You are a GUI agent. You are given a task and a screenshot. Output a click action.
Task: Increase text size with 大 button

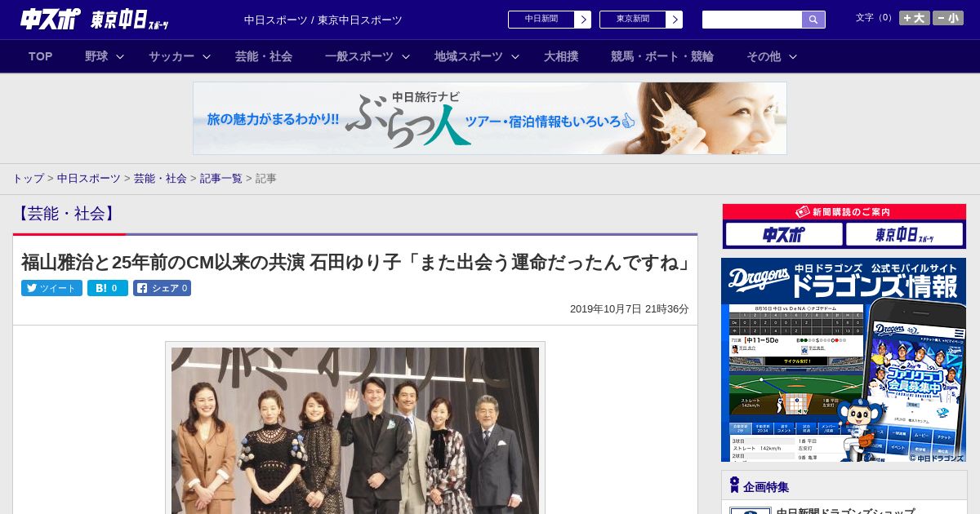tap(914, 18)
